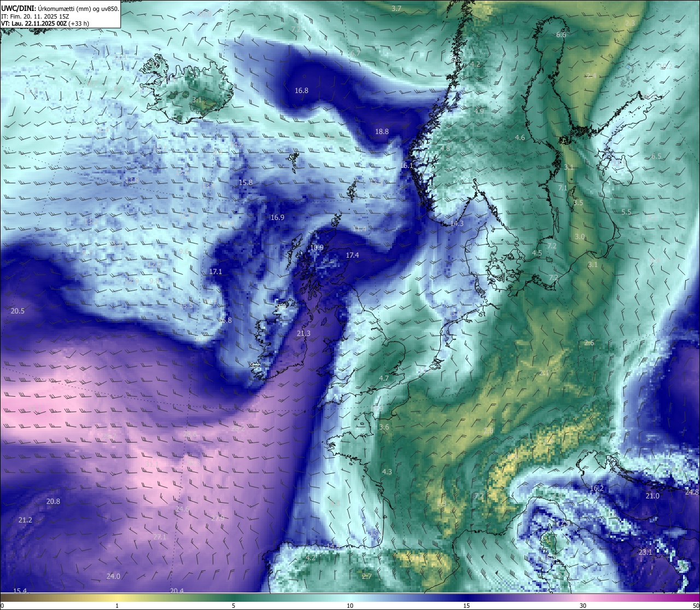The height and width of the screenshot is (610, 700).
Task: Click the 16.1 value label
Action: point(406,165)
